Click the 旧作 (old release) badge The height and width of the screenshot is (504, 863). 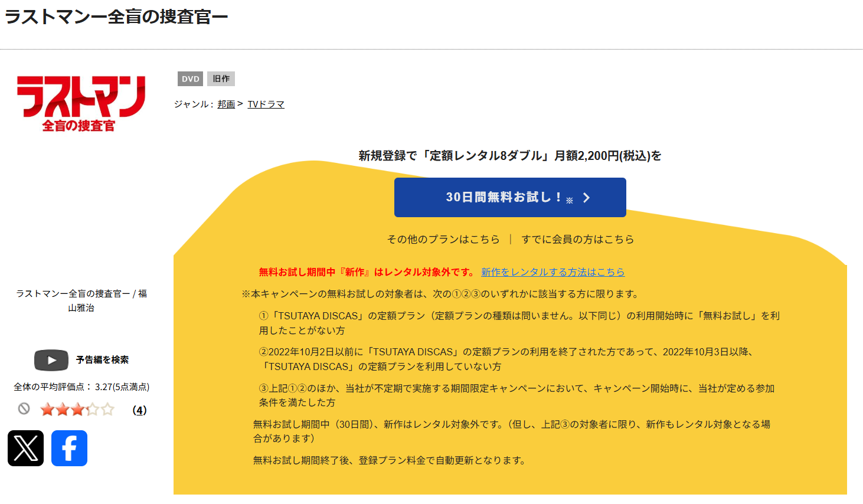221,78
